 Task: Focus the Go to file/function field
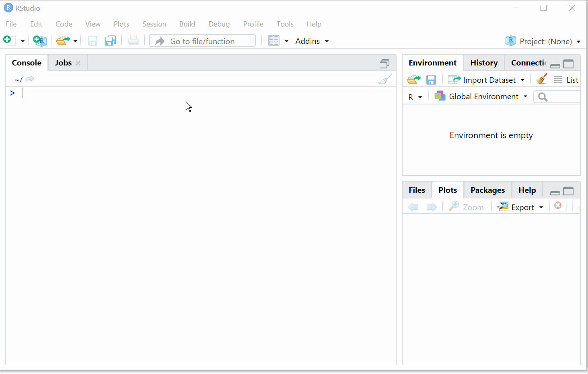[202, 41]
